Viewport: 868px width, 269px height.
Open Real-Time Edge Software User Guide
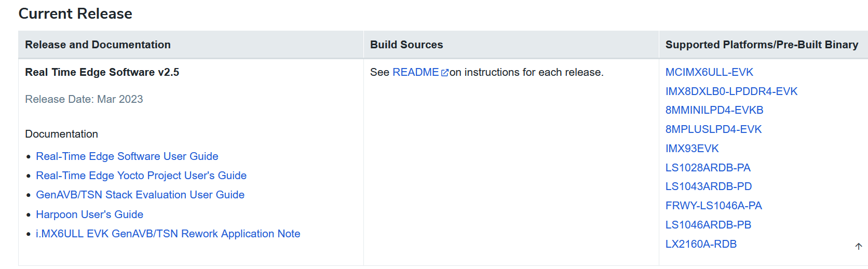tap(127, 156)
